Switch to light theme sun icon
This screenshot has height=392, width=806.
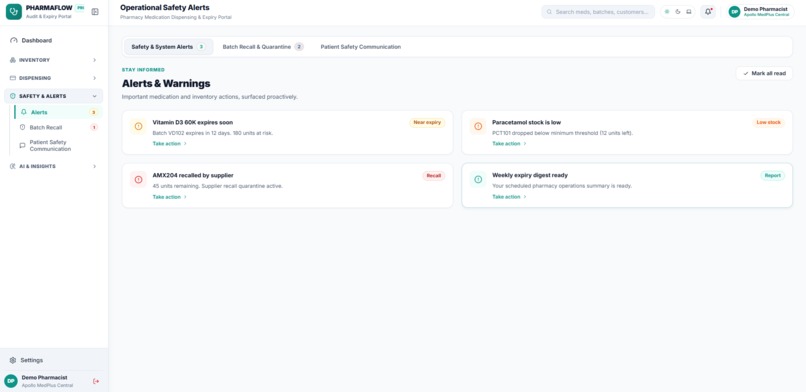[667, 12]
